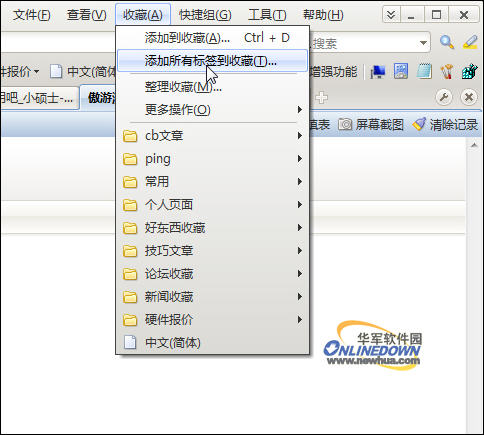Click the monitor screen toolbar icon
The width and height of the screenshot is (484, 435).
click(x=378, y=71)
